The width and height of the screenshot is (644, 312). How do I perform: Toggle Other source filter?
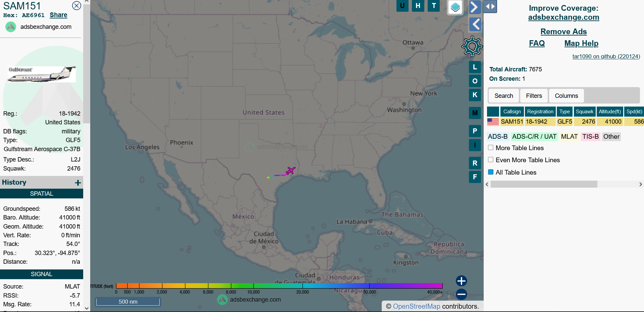tap(611, 137)
